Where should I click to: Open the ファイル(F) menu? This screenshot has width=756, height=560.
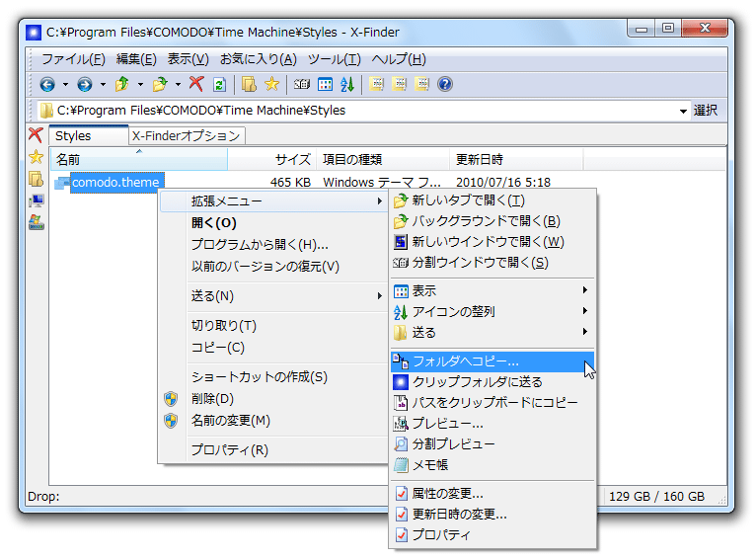[x=73, y=59]
